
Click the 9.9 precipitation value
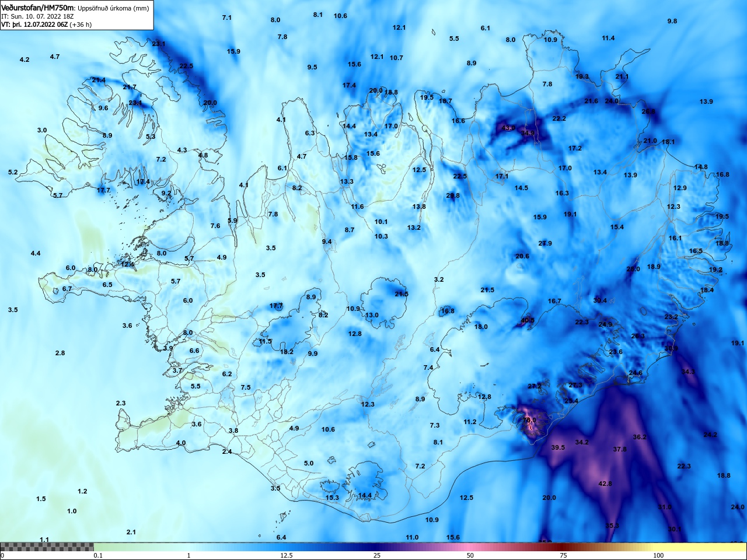(x=313, y=353)
